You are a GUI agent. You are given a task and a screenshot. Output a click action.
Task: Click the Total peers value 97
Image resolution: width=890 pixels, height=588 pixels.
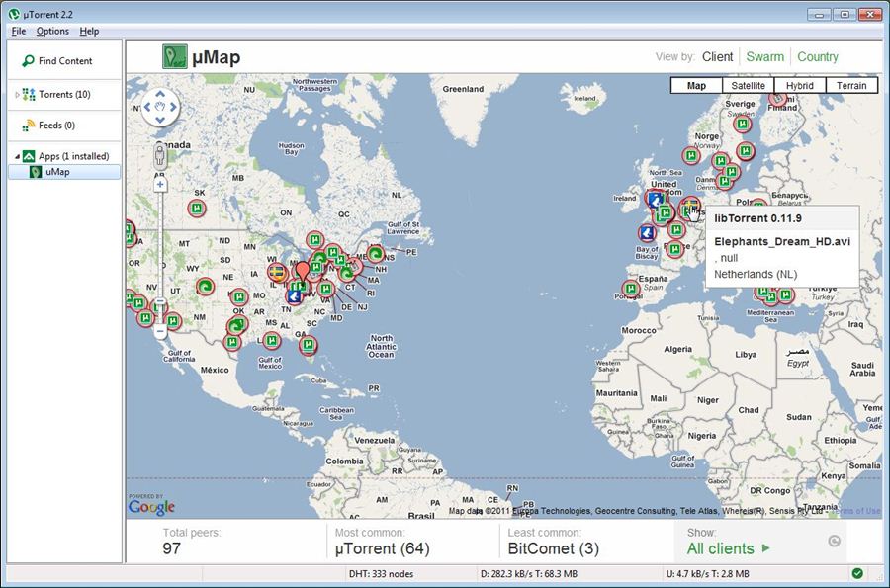pos(171,548)
